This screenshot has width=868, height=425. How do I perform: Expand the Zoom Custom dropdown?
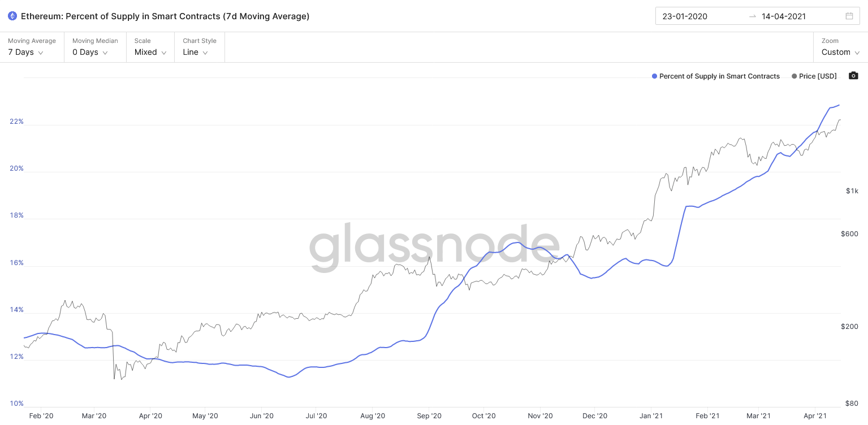pyautogui.click(x=840, y=47)
